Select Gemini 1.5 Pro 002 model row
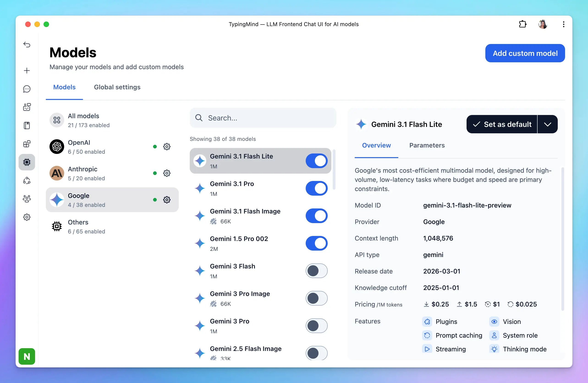Image resolution: width=588 pixels, height=383 pixels. coord(260,243)
